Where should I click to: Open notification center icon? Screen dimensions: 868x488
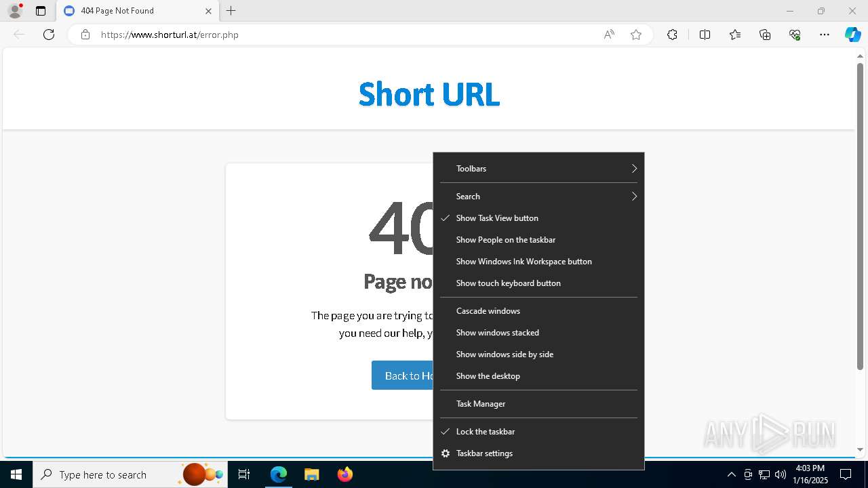(x=846, y=474)
